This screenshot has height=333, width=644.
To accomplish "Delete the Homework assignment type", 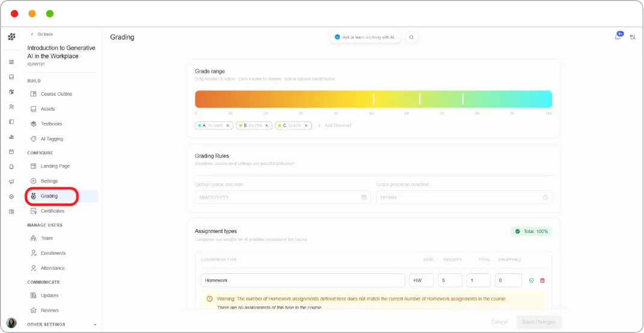I will (542, 281).
